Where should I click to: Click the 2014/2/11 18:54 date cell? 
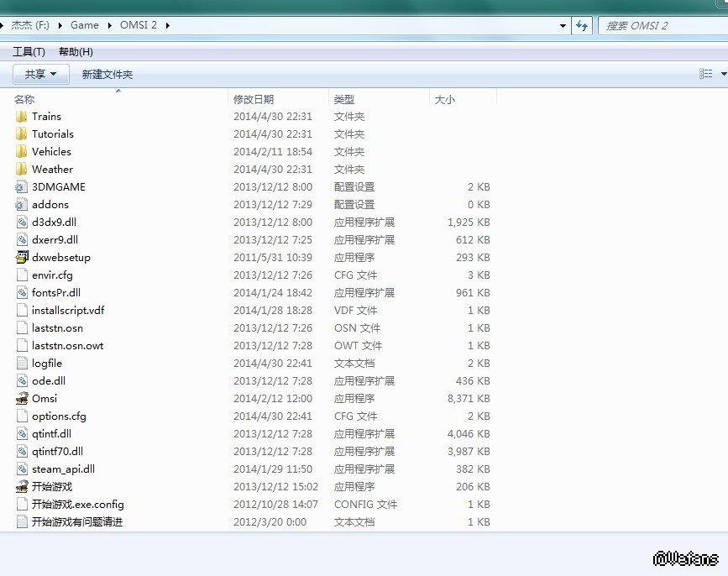click(273, 152)
